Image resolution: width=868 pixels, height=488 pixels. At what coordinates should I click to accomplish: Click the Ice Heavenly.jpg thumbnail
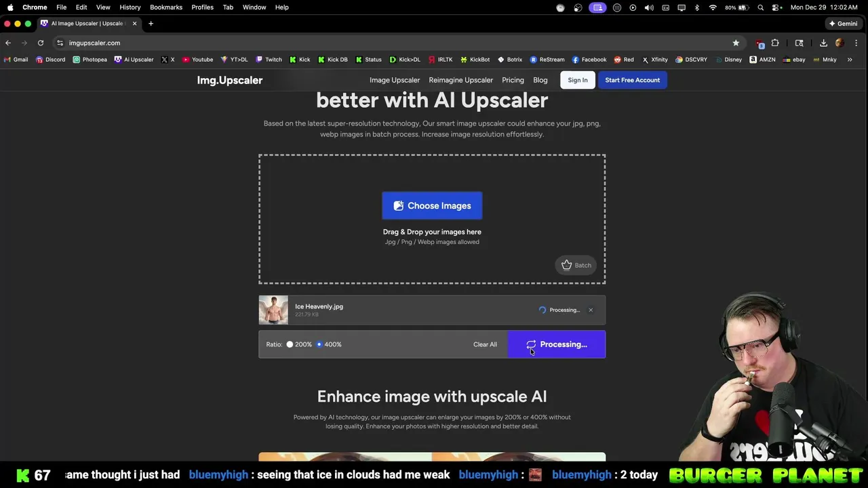273,310
